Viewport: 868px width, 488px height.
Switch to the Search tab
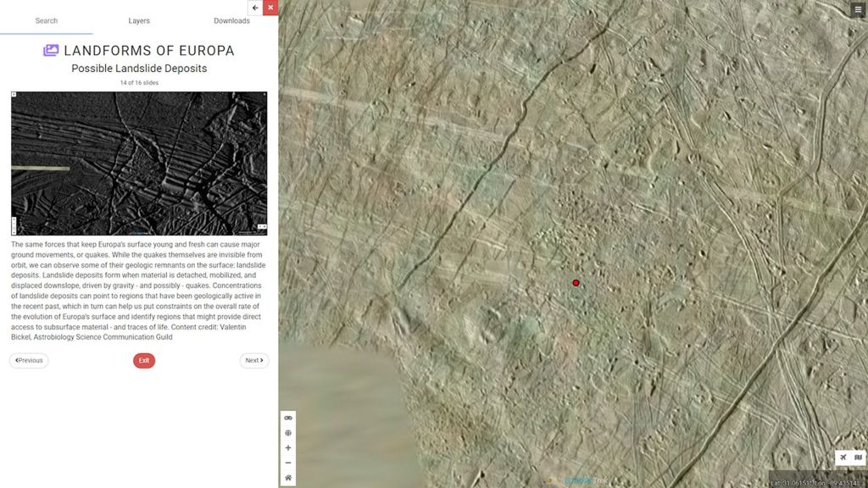pos(47,20)
